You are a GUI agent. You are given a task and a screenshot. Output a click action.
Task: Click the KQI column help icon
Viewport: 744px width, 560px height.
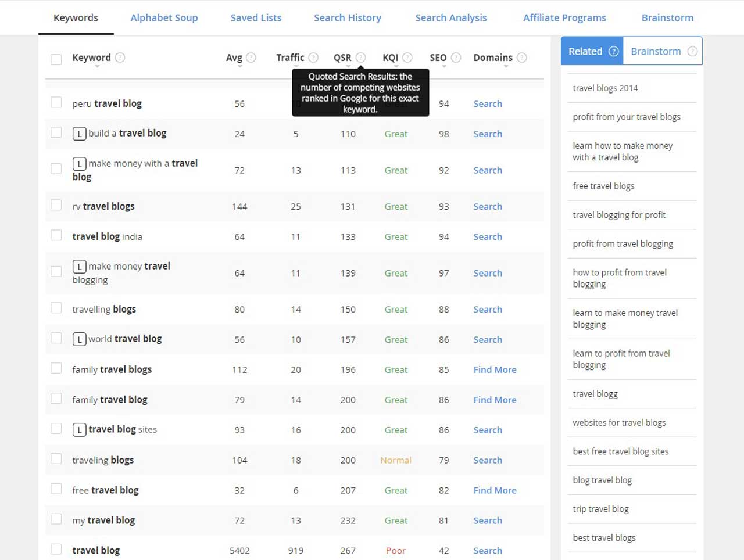tap(407, 58)
